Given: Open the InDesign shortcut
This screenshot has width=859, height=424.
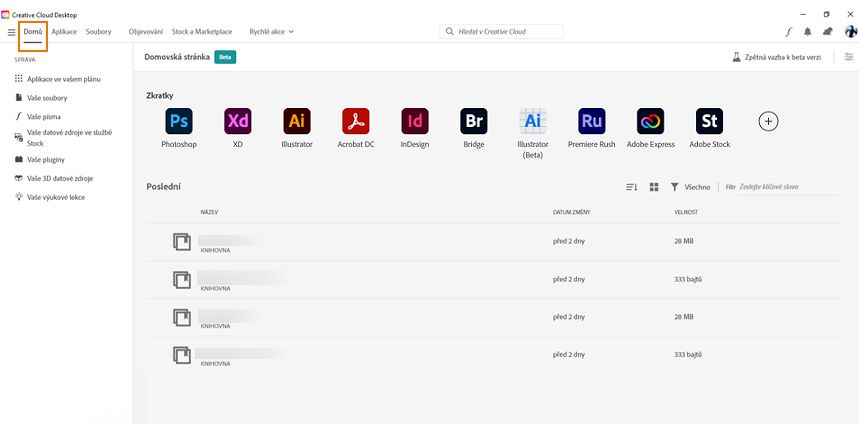Looking at the screenshot, I should tap(415, 121).
